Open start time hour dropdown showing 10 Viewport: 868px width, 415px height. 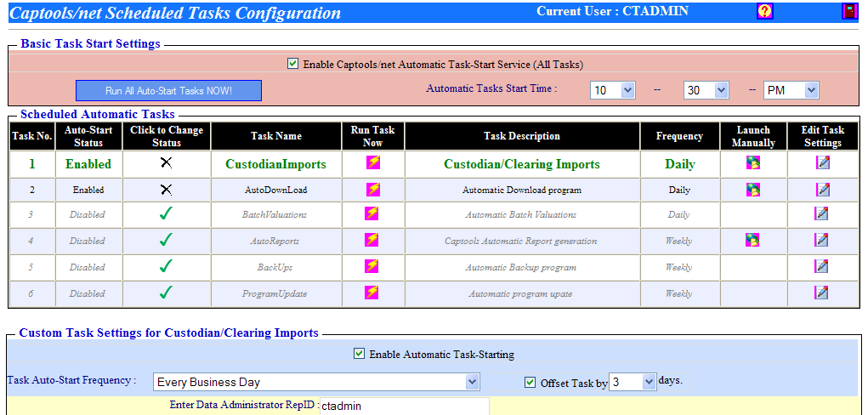pyautogui.click(x=612, y=90)
